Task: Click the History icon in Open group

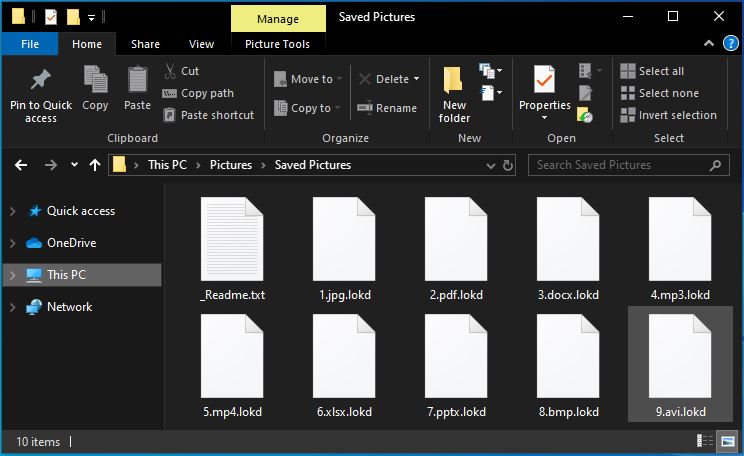Action: pyautogui.click(x=585, y=115)
